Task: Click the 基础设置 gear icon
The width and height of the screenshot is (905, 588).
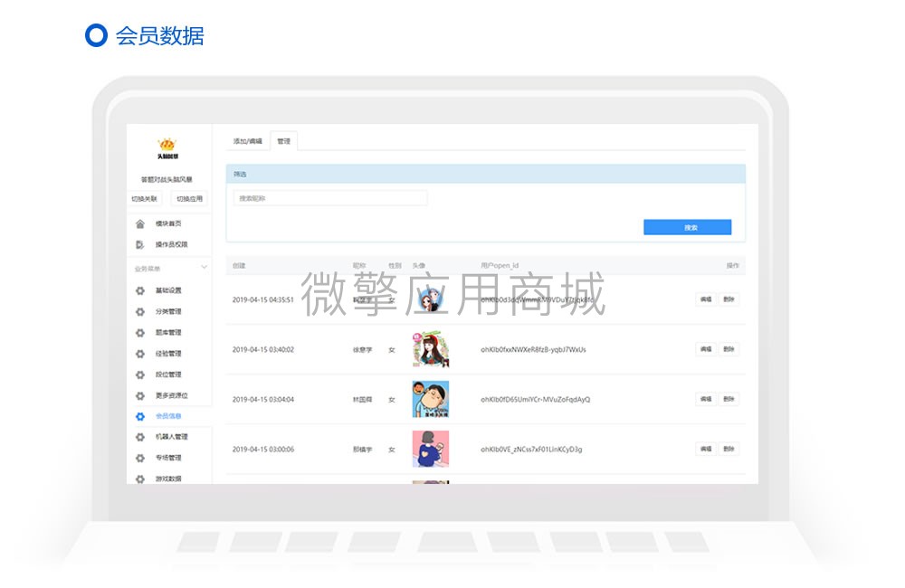Action: [140, 290]
